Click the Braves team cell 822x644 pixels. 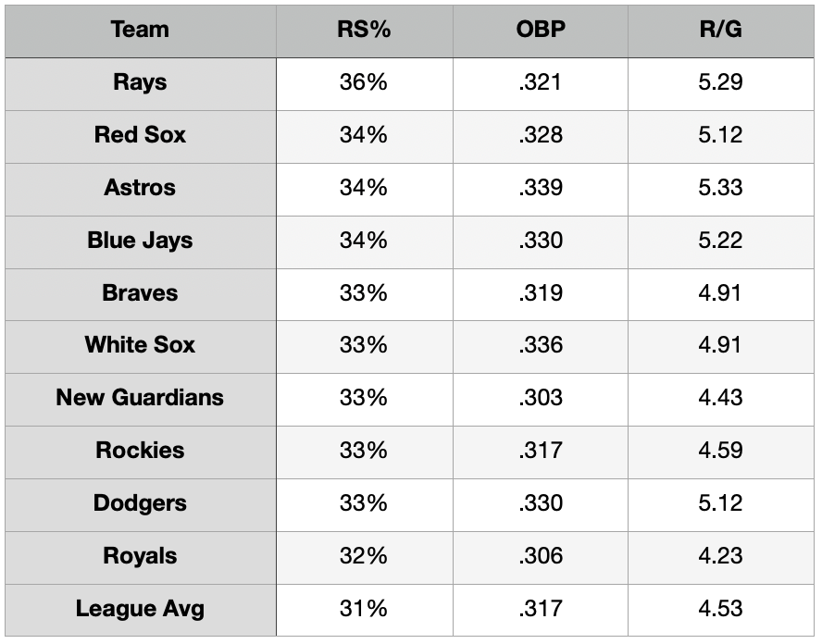click(140, 293)
